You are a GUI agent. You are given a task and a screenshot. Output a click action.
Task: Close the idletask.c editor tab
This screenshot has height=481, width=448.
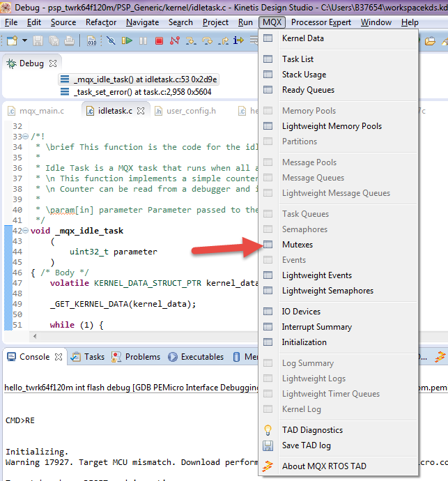pos(141,111)
